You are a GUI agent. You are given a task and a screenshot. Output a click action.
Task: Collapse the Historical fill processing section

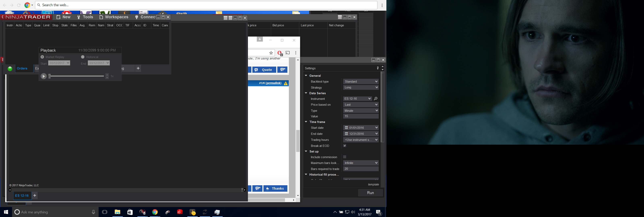[x=306, y=174]
